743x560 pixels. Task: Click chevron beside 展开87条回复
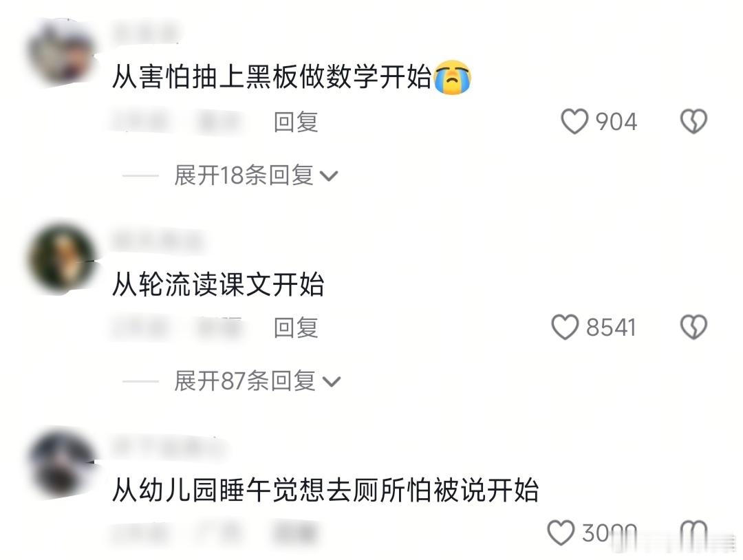[331, 382]
